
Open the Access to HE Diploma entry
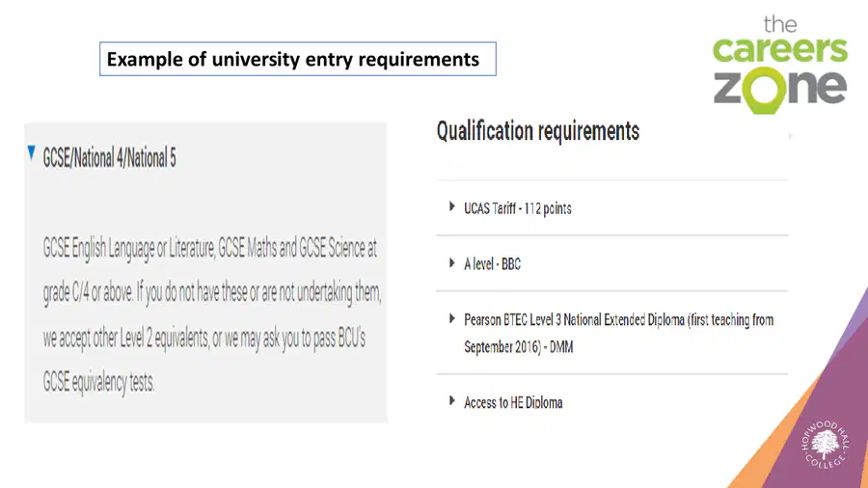point(513,403)
